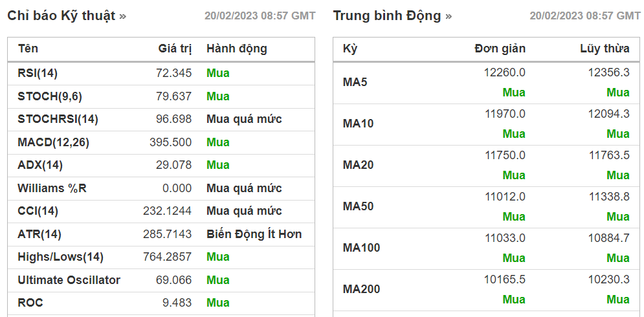Select the Williams %R indicator name
644x317 pixels.
(52, 188)
